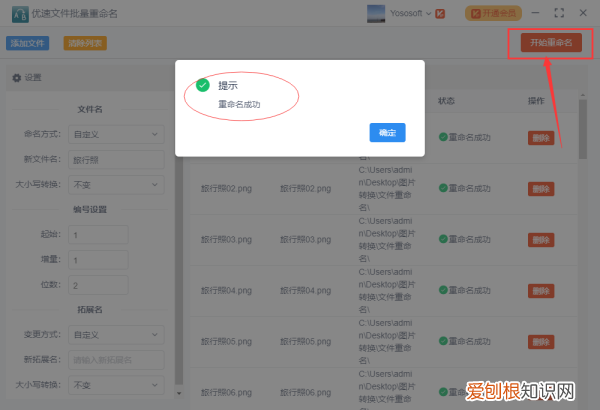Click the 开通会员 button
600x410 pixels.
tap(493, 13)
